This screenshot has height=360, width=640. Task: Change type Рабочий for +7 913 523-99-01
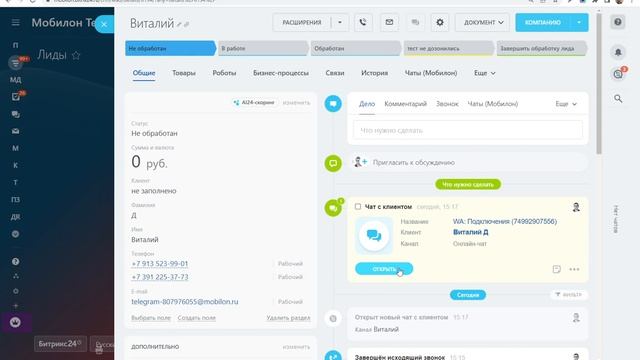click(x=290, y=264)
